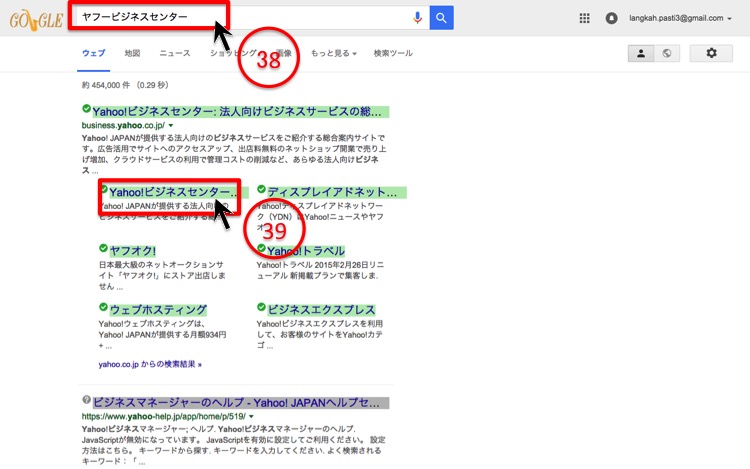750x469 pixels.
Task: Expand arrow next to business.yahoo.co.jp/ URL
Action: 171,126
